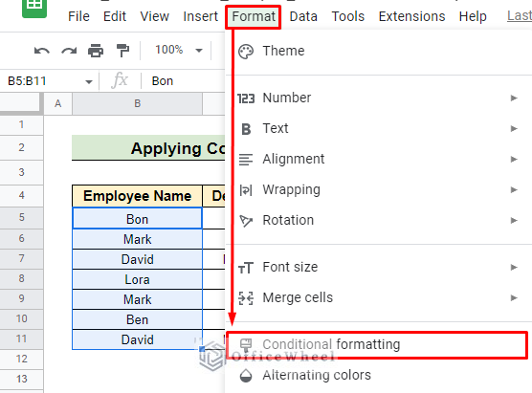The image size is (532, 393).
Task: Select the Paint format roller icon
Action: click(122, 51)
